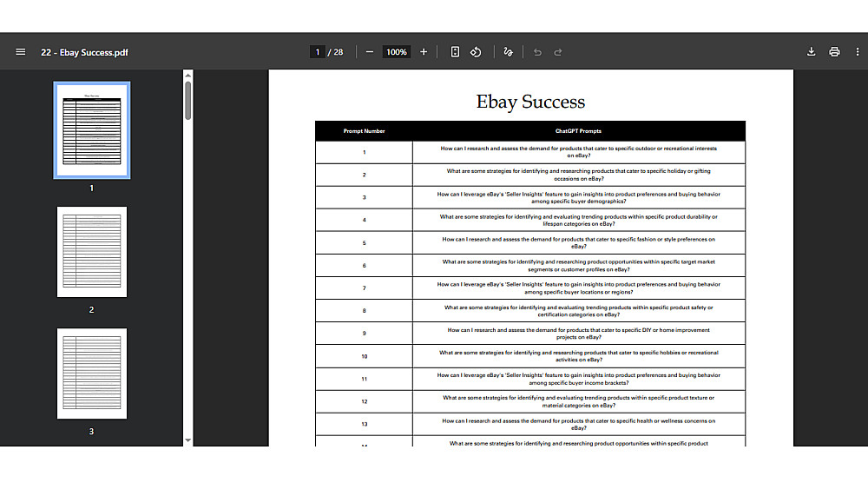This screenshot has width=868, height=496.
Task: Click the 'ChatGPT Prompts' column header
Action: [578, 131]
